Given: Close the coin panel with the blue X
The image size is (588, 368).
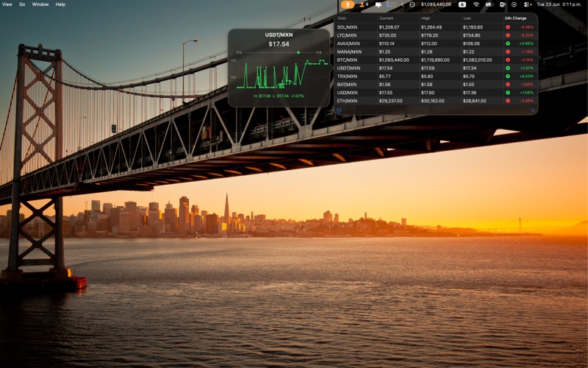Looking at the screenshot, I should pos(533,110).
